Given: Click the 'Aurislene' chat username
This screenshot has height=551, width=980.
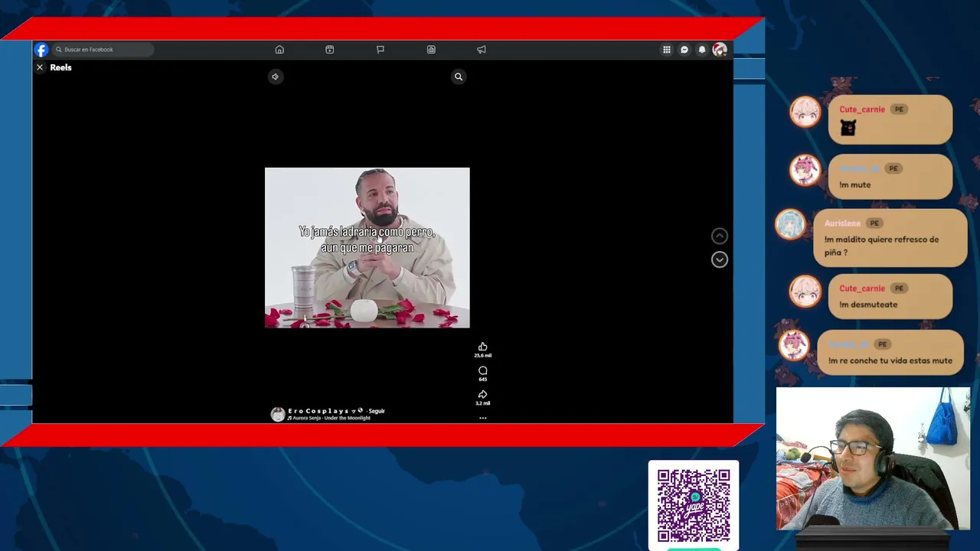Looking at the screenshot, I should pos(842,223).
